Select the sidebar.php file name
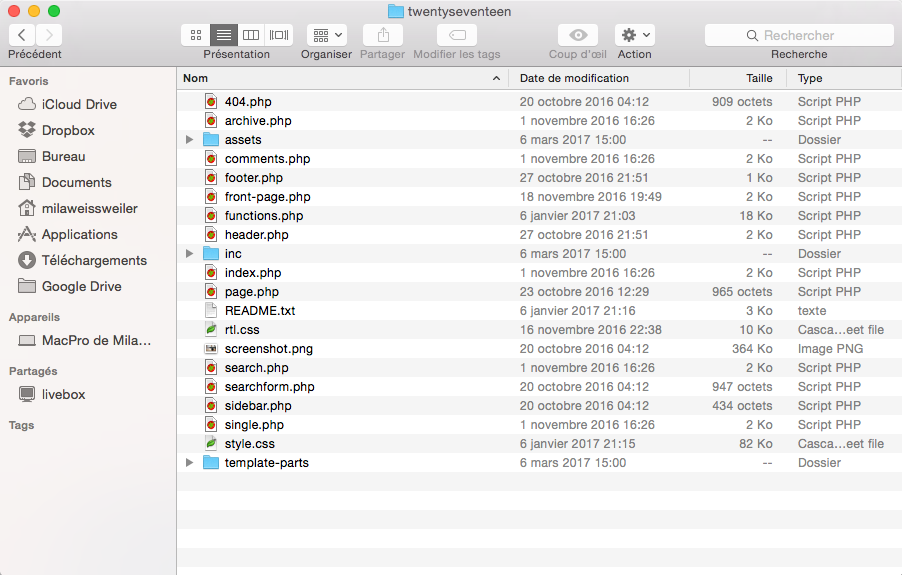Viewport: 902px width, 575px height. pos(258,405)
